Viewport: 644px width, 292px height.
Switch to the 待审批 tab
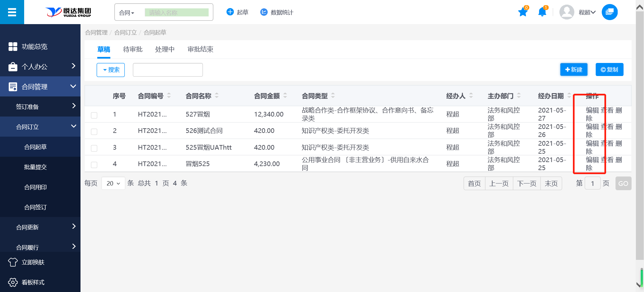coord(133,49)
